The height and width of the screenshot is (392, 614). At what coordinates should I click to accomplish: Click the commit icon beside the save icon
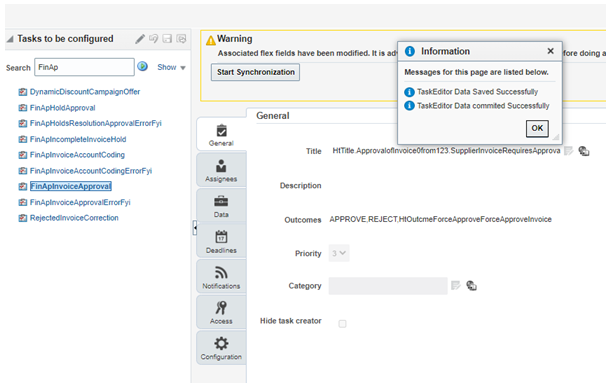coord(181,39)
